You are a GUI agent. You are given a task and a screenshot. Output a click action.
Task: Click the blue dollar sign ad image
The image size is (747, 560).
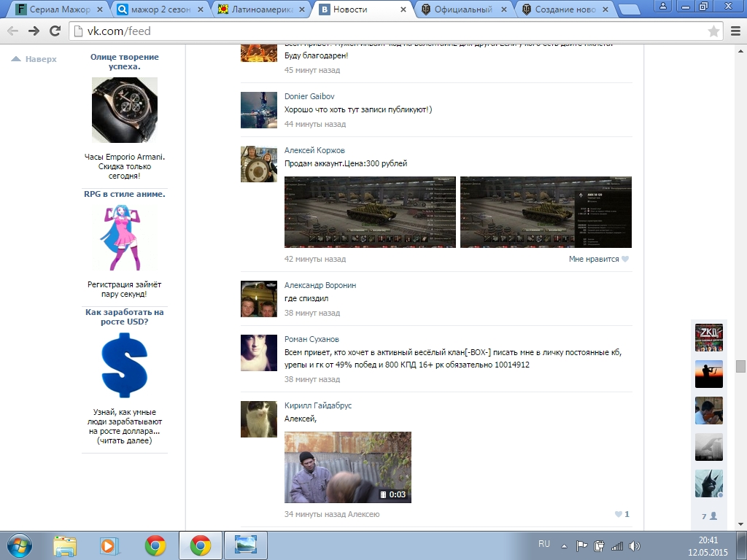[124, 365]
